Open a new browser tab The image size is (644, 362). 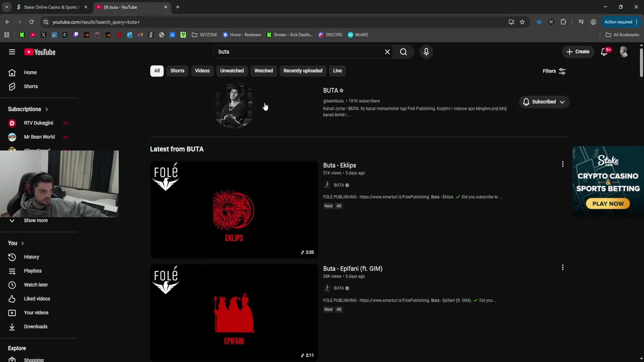pos(178,7)
